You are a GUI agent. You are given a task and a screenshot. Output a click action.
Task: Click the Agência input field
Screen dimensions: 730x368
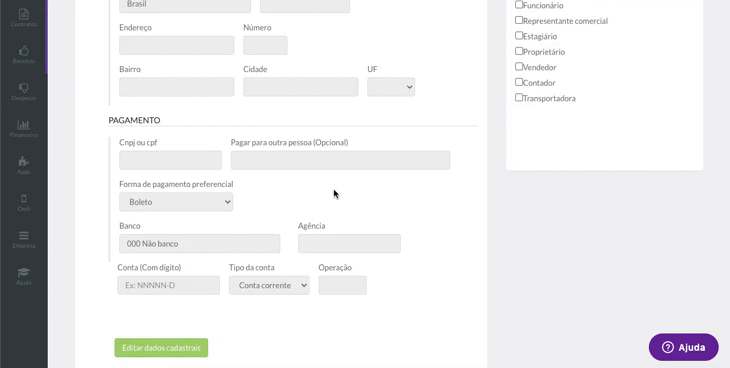tap(349, 244)
